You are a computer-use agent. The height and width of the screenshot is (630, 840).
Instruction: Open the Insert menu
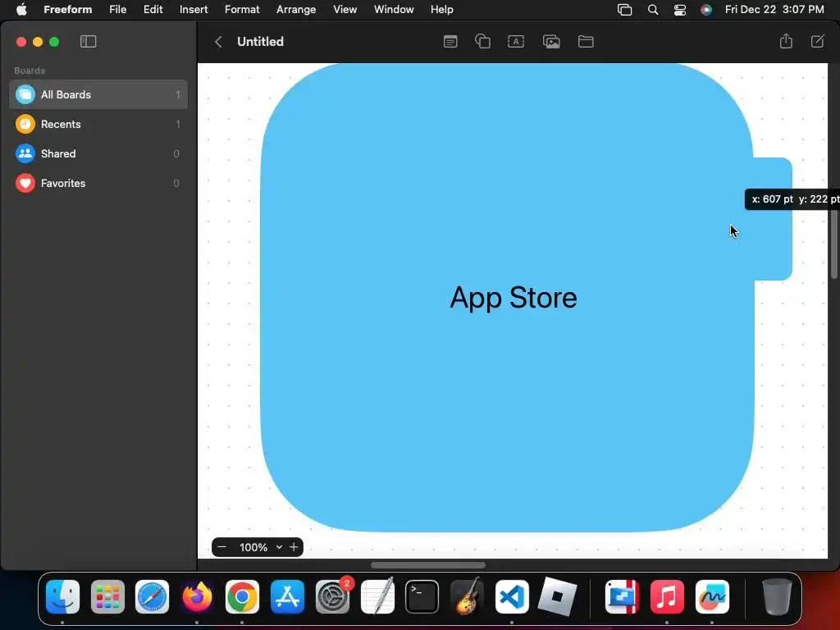(194, 9)
